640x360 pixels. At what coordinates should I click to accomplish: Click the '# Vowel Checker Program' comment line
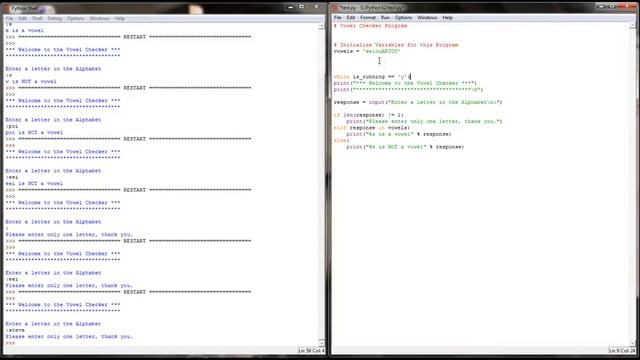pyautogui.click(x=371, y=26)
